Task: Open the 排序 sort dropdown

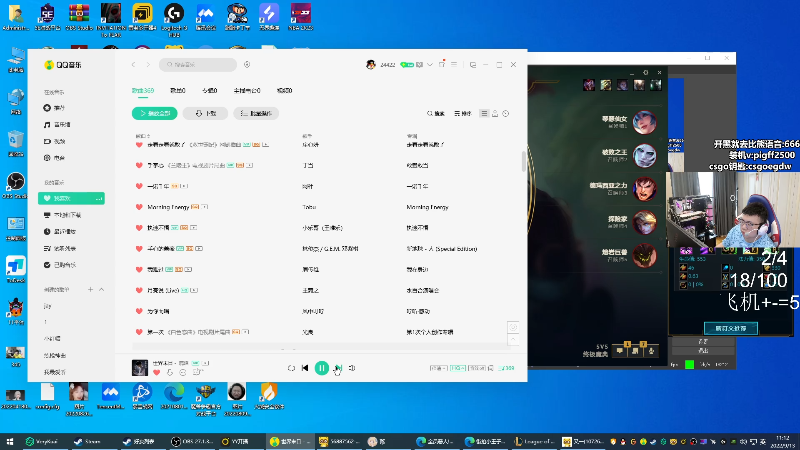Action: 463,113
